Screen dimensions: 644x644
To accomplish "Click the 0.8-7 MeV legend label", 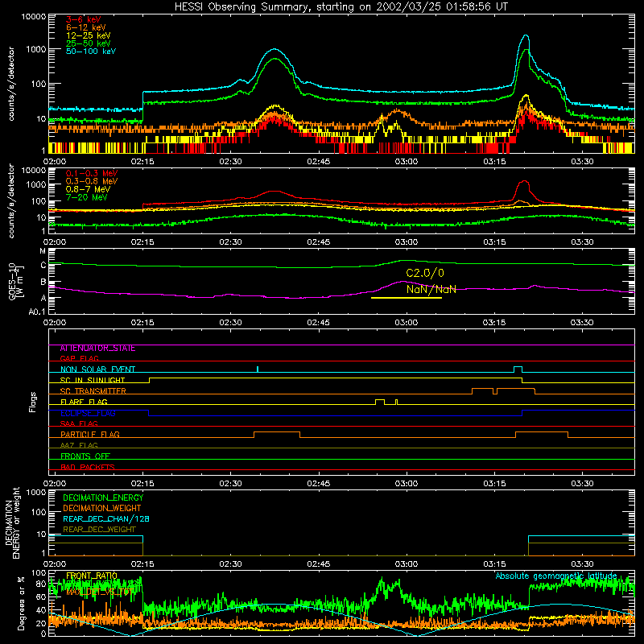I will 88,189.
